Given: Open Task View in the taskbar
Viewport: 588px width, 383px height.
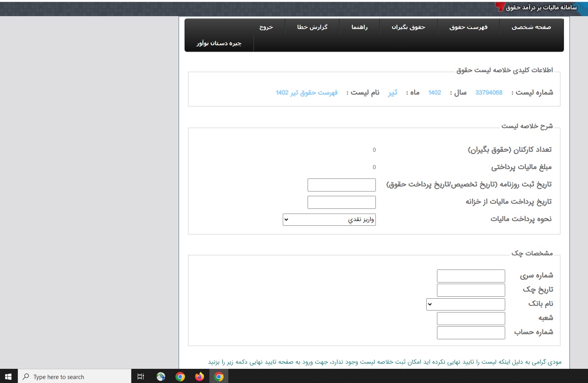Looking at the screenshot, I should (141, 377).
